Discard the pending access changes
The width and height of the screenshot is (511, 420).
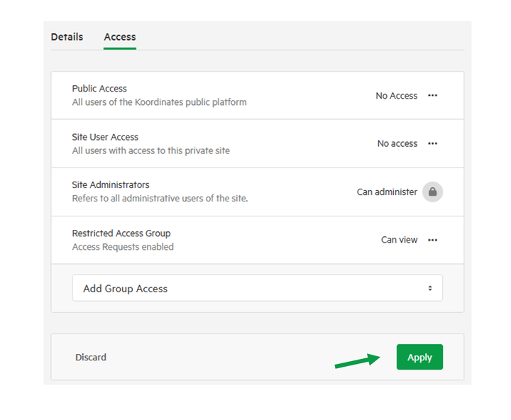91,357
